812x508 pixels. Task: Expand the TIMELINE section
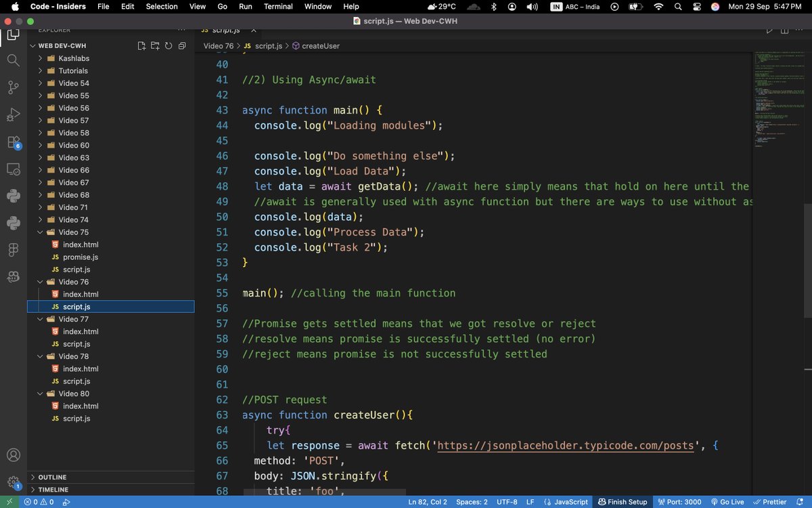(x=110, y=489)
